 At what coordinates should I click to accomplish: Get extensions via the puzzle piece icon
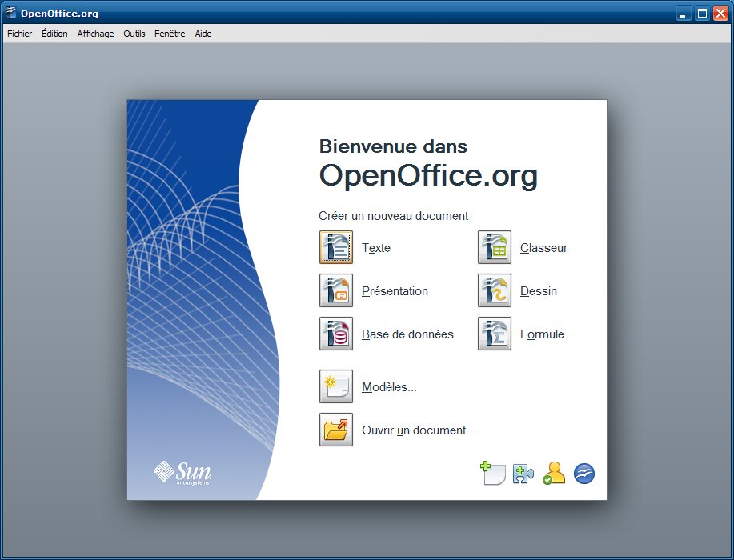[523, 474]
